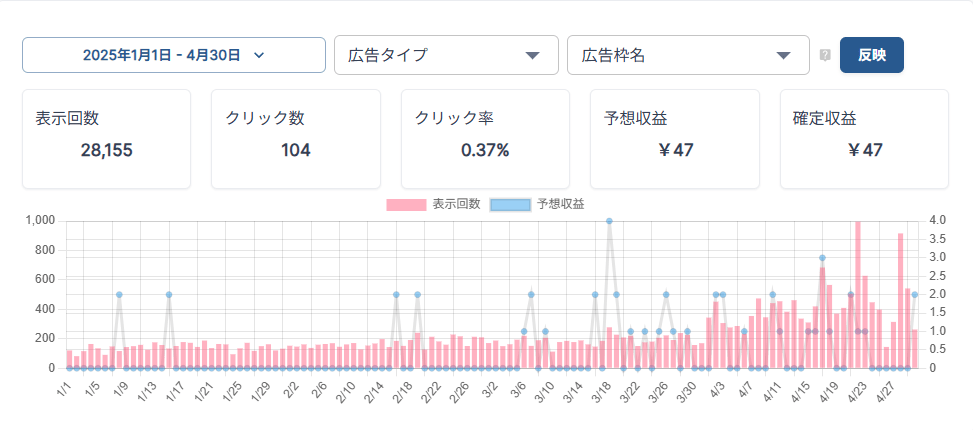The height and width of the screenshot is (430, 973).
Task: Select the クリック率 summary card
Action: (x=485, y=139)
